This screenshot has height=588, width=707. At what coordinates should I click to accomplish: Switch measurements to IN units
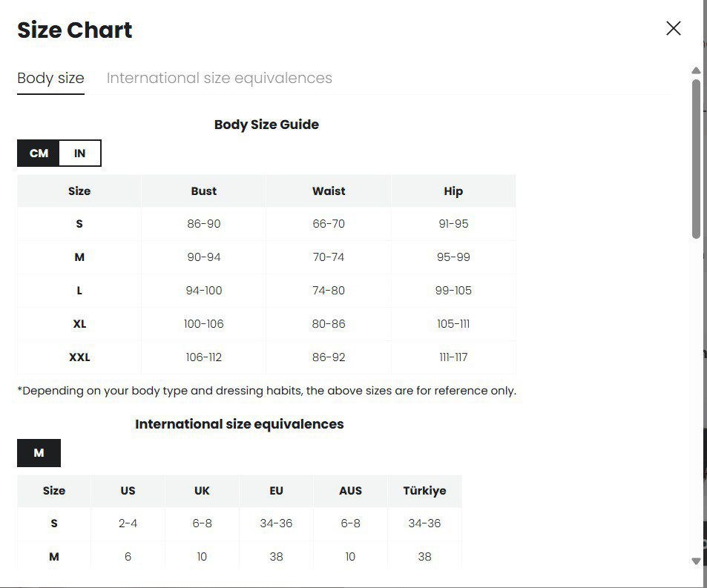[x=79, y=153]
